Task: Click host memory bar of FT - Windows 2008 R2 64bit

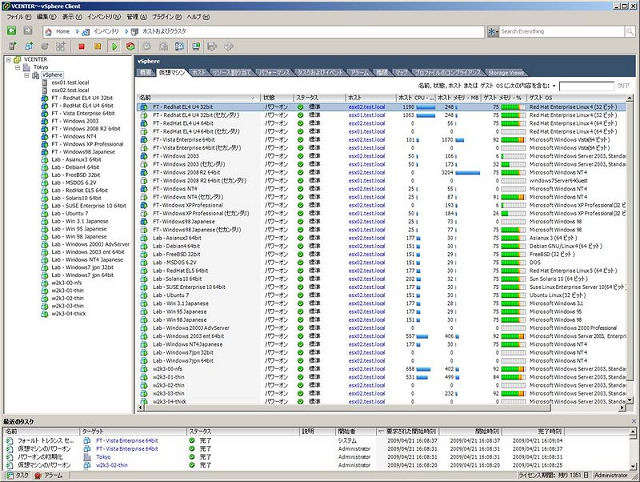Action: tap(468, 173)
